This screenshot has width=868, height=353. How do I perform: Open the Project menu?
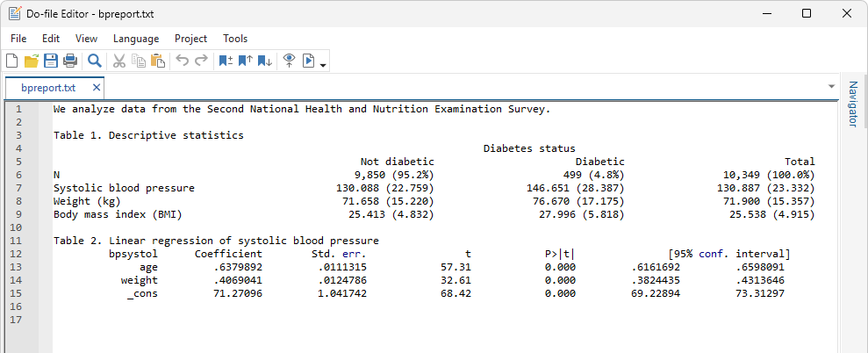pyautogui.click(x=190, y=39)
